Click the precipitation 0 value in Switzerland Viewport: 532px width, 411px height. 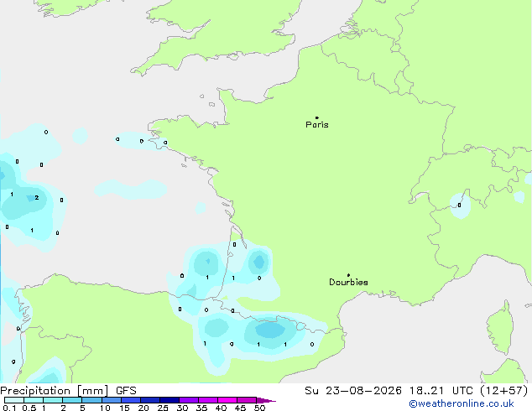[x=459, y=205]
